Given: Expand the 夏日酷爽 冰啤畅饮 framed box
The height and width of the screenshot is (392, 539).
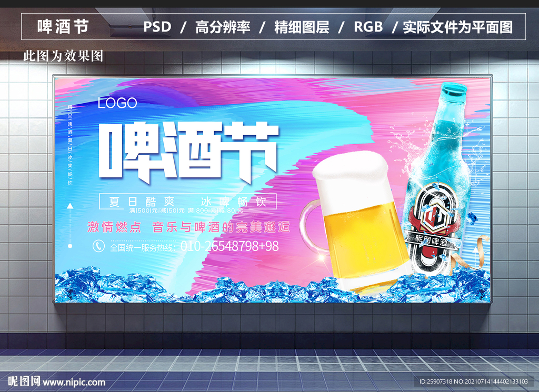Looking at the screenshot, I should point(187,201).
